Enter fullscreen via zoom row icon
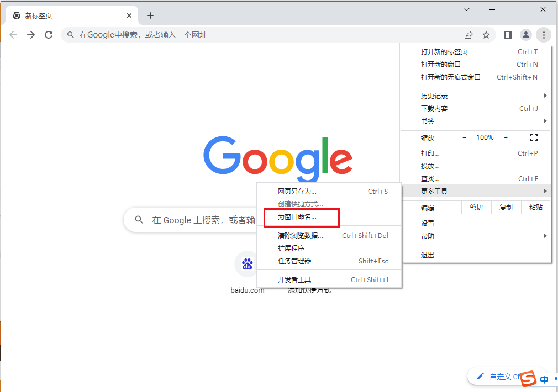 coord(534,137)
